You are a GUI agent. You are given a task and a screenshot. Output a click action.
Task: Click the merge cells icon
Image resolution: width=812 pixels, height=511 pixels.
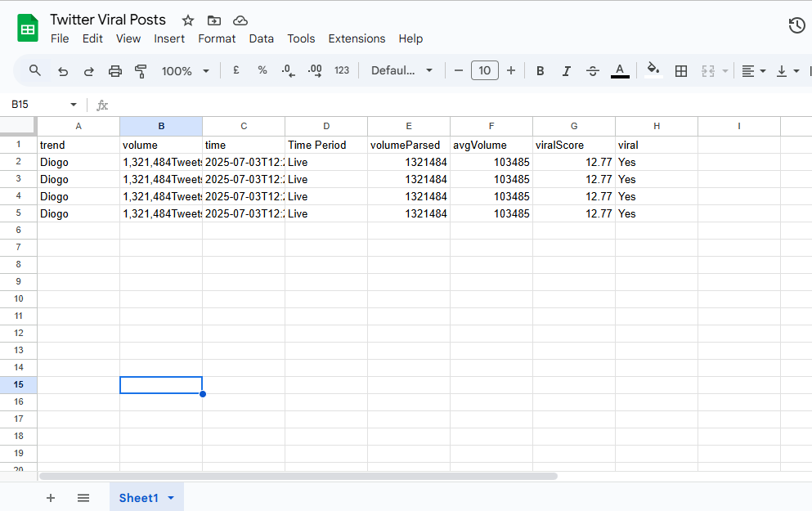[x=708, y=71]
